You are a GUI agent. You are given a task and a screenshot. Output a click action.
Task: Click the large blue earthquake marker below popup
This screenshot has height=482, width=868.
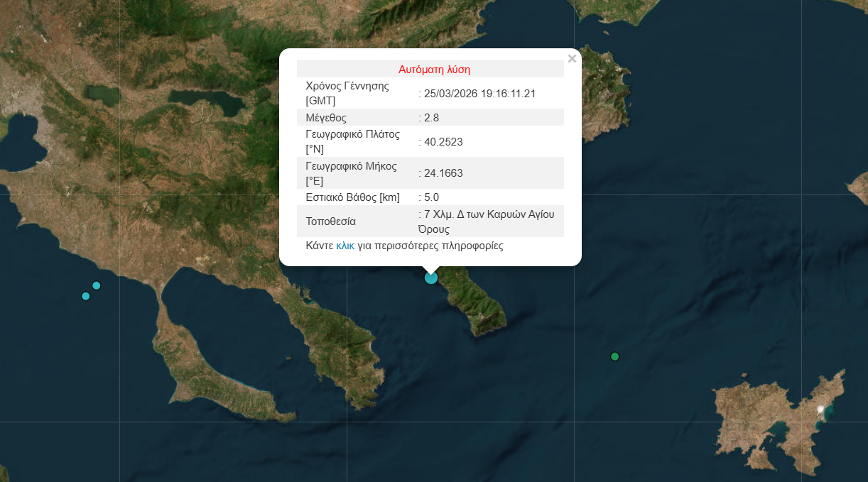pos(431,278)
